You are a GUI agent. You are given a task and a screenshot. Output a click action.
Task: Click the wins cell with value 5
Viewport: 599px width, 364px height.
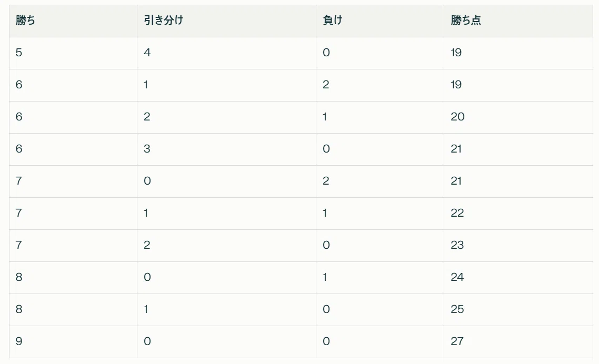pos(73,53)
